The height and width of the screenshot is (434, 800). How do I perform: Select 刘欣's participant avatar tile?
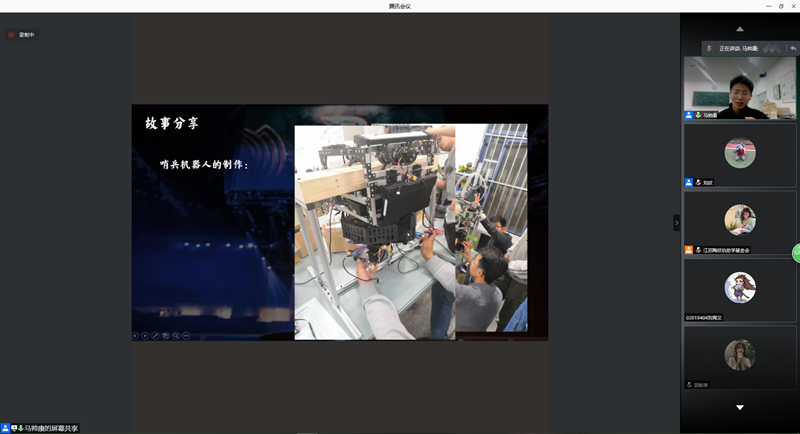tap(739, 155)
